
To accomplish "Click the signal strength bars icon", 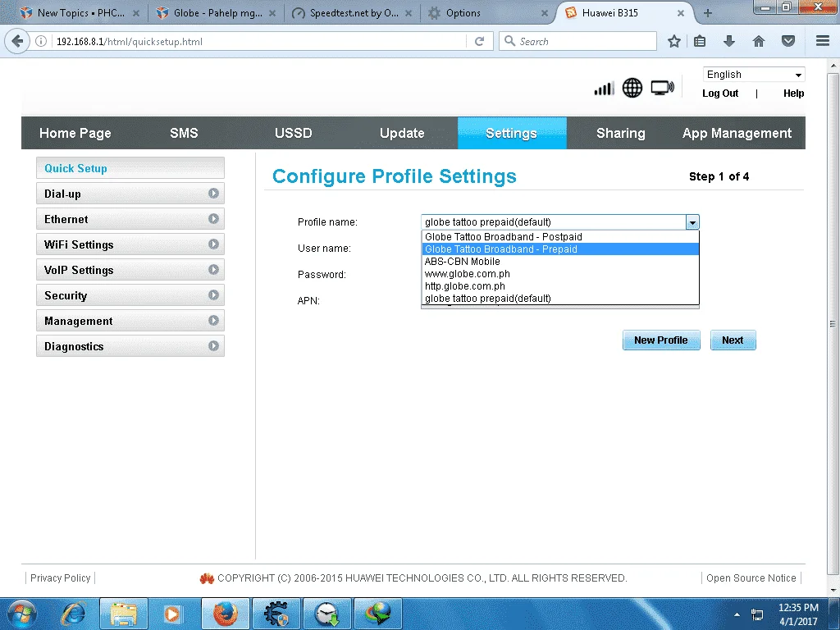I will click(604, 89).
